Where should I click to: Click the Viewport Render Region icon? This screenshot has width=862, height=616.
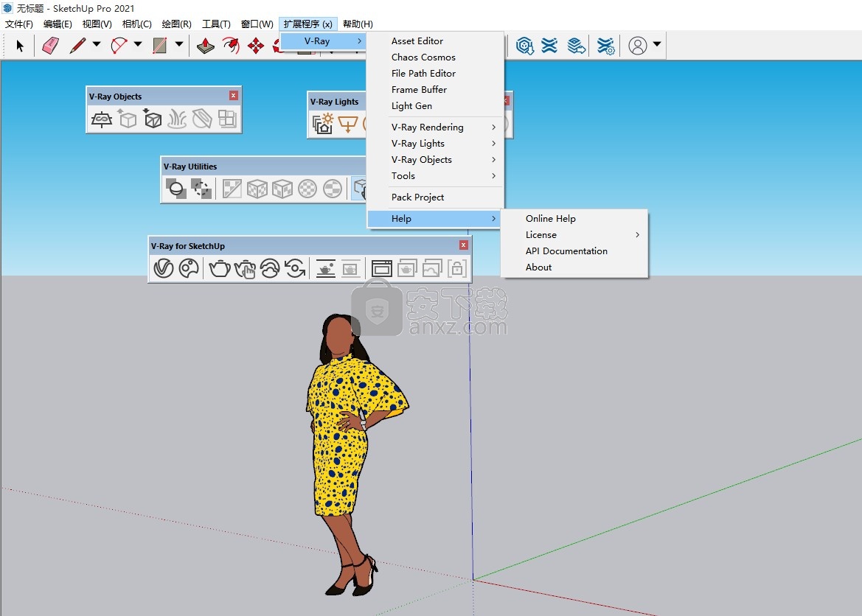click(351, 268)
